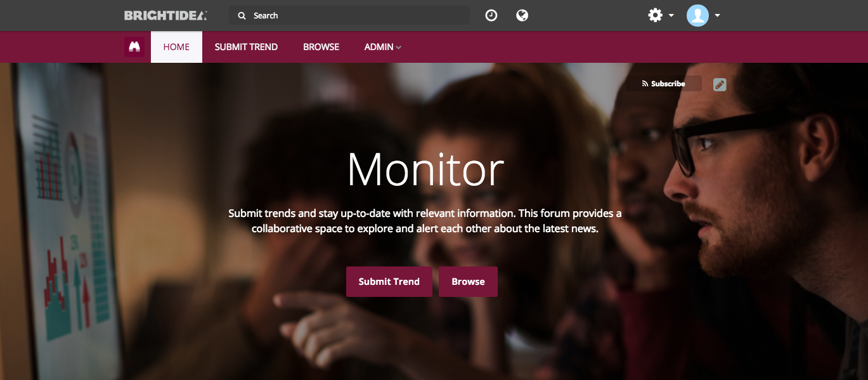
Task: Open the settings gear icon
Action: [655, 15]
